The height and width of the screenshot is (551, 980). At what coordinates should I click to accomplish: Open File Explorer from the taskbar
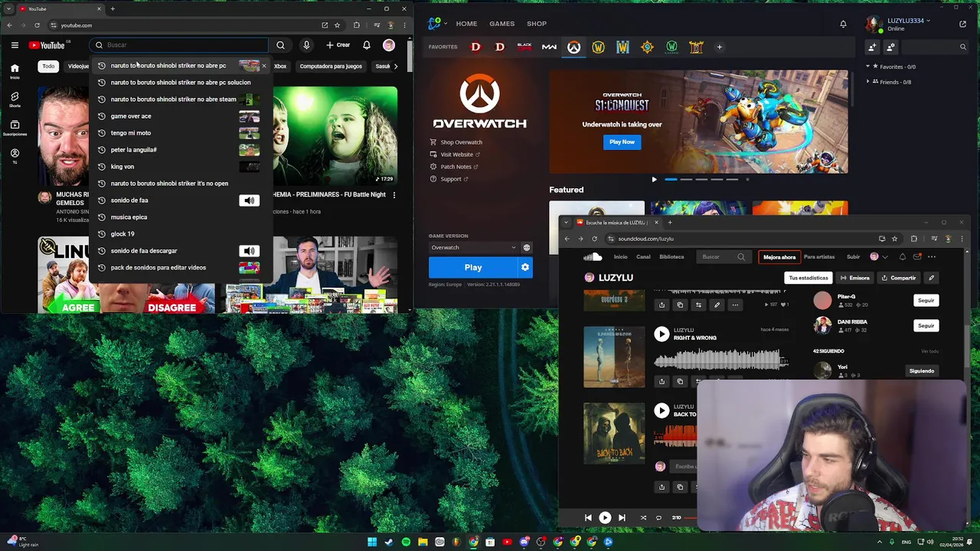coord(423,542)
